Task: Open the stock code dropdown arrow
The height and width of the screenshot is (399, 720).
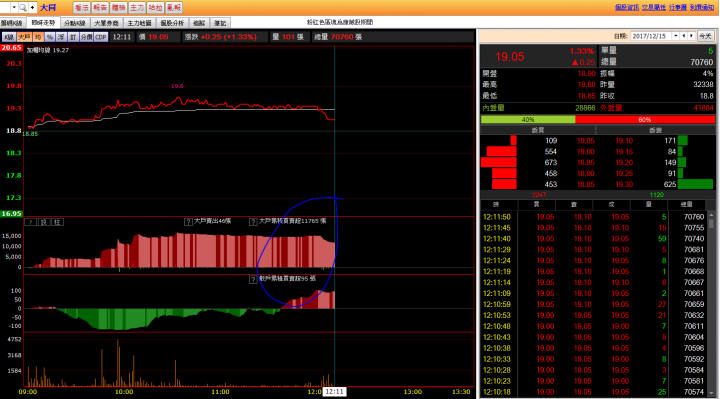Action: point(14,7)
